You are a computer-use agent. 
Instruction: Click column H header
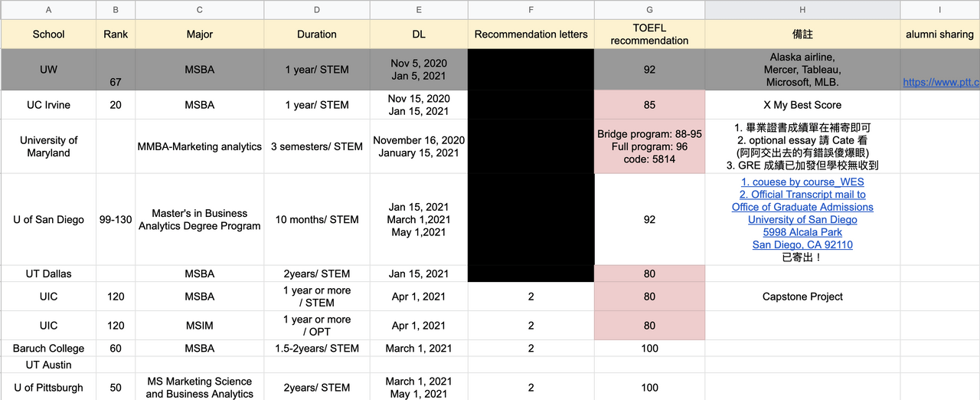[802, 9]
